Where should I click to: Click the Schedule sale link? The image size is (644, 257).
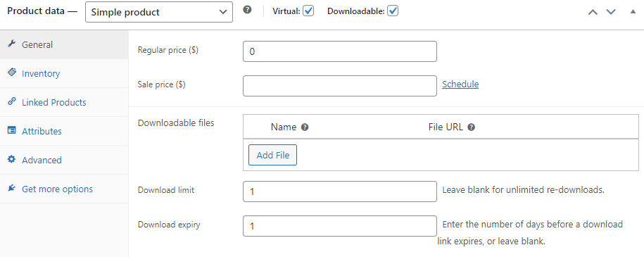460,84
